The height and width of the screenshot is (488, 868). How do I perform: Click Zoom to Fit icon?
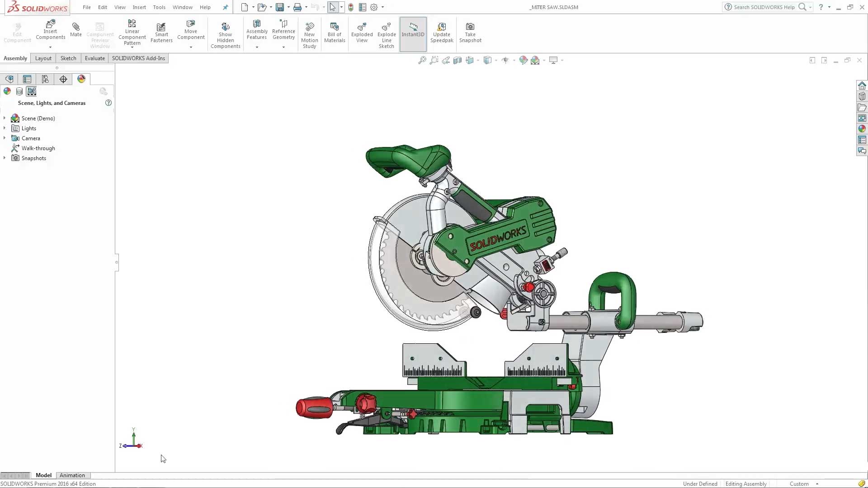point(422,60)
